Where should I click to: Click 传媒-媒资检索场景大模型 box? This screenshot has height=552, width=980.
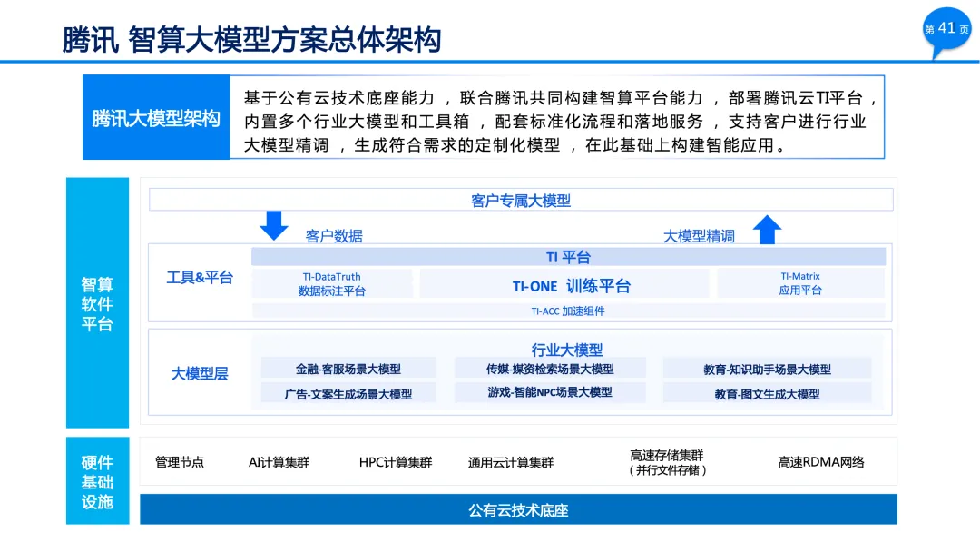[x=550, y=369]
